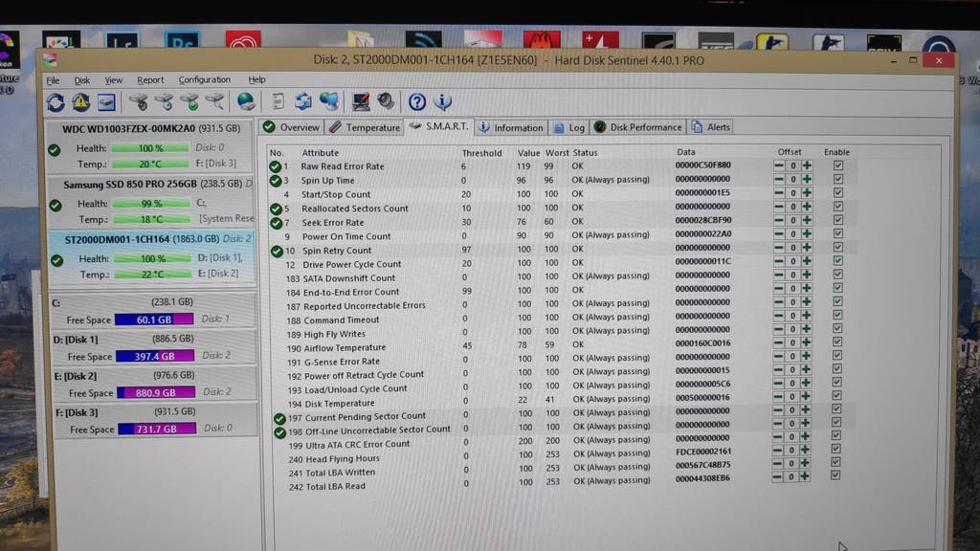Select the ST2000DM001-1CH164 disk entry
The width and height of the screenshot is (980, 551).
[152, 256]
